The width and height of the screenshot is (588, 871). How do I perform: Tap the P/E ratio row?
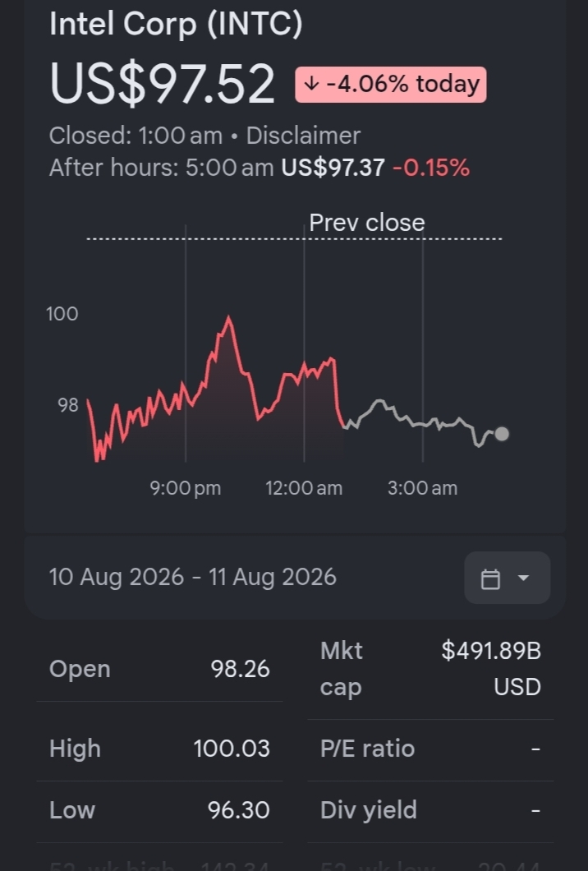point(430,749)
